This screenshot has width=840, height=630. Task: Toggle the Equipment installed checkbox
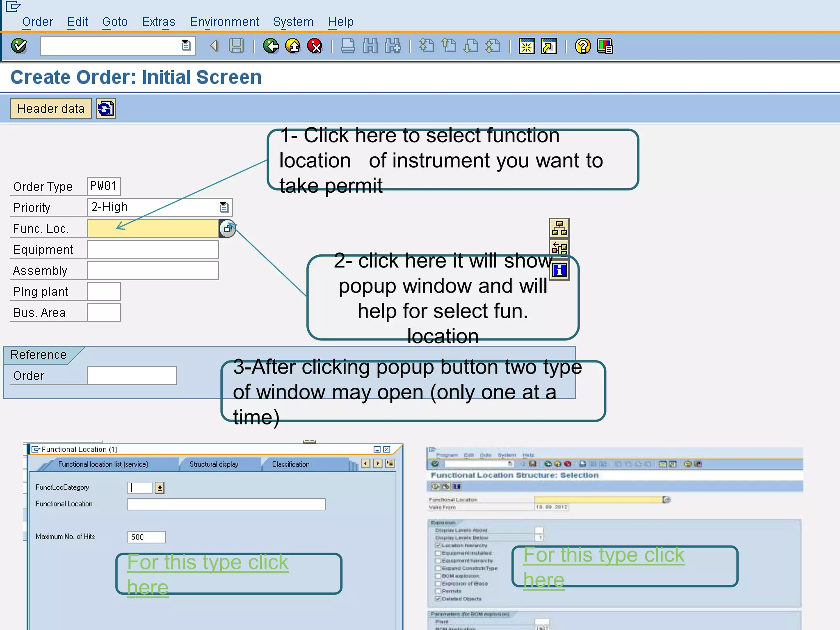(438, 553)
